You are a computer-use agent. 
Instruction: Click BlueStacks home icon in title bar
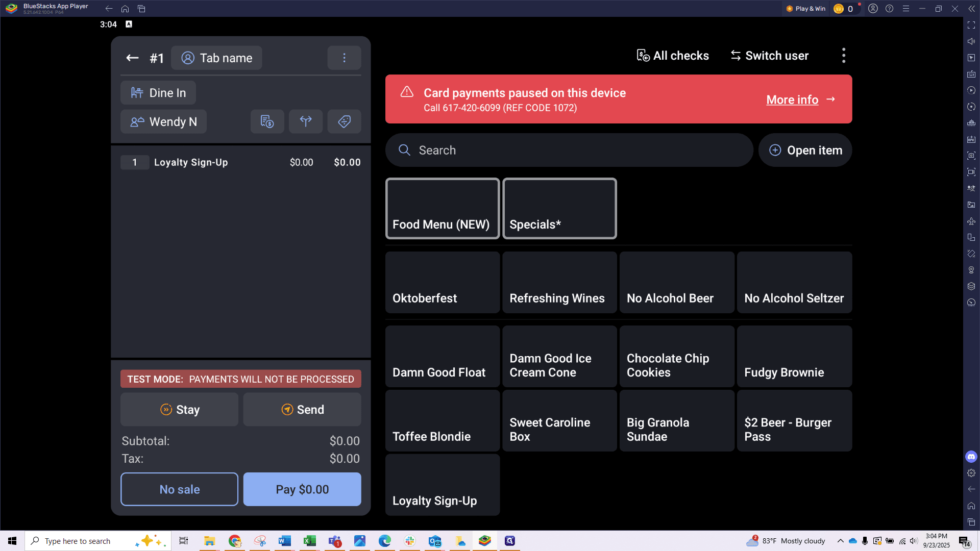pos(125,9)
